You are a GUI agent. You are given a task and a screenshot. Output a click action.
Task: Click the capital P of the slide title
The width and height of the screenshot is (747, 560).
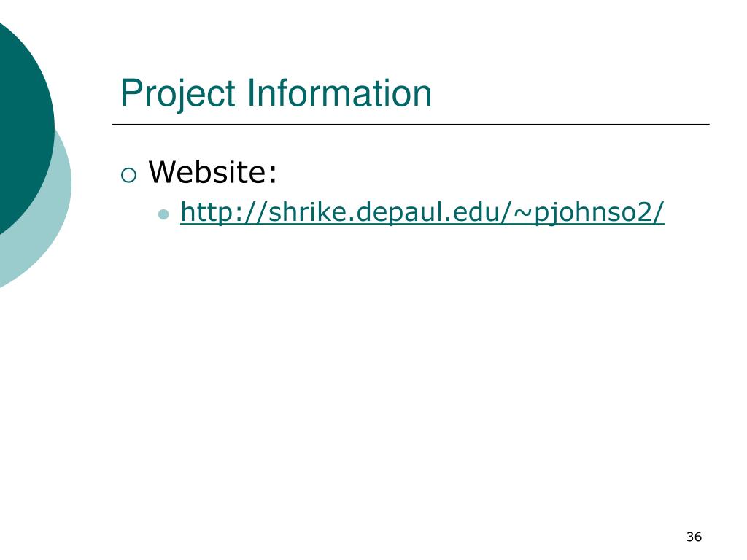pyautogui.click(x=131, y=93)
